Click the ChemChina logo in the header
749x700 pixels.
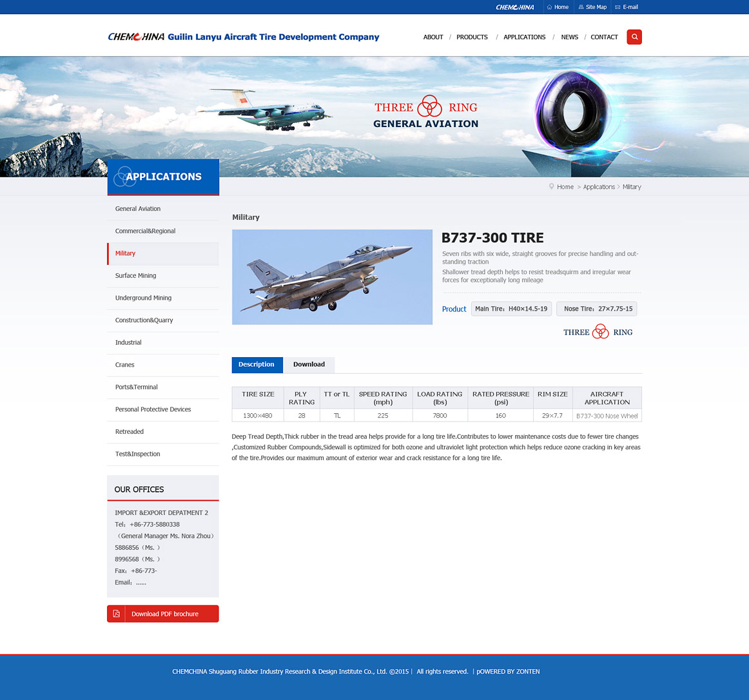[x=136, y=37]
